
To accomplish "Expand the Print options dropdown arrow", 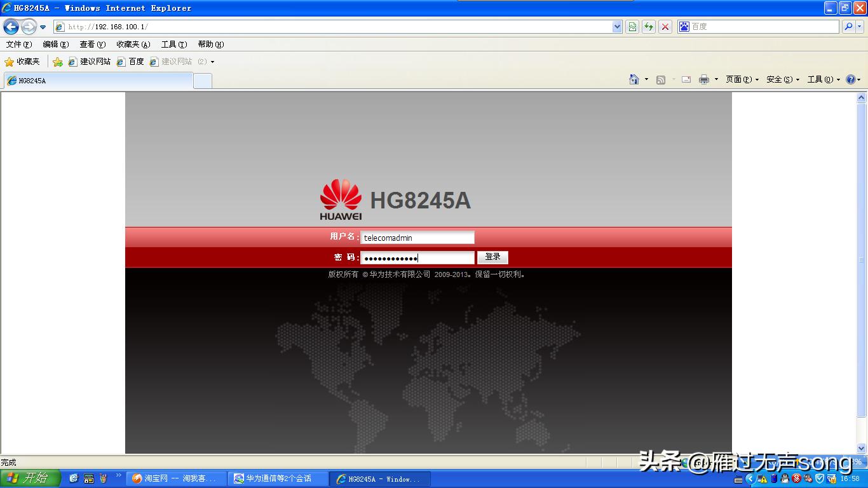I will (x=716, y=79).
